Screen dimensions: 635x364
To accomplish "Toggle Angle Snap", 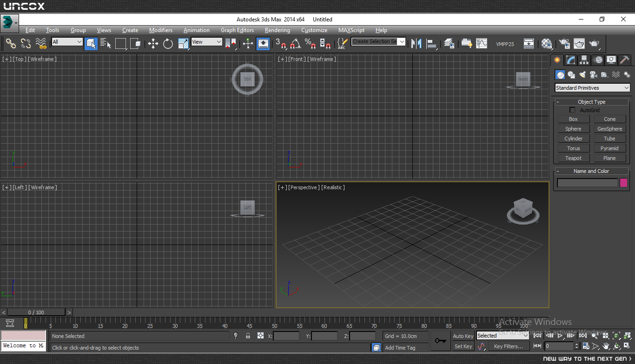I will tap(295, 43).
